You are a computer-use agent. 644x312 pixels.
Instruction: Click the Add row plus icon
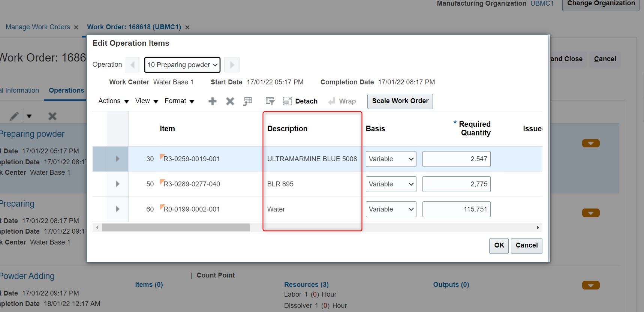213,101
